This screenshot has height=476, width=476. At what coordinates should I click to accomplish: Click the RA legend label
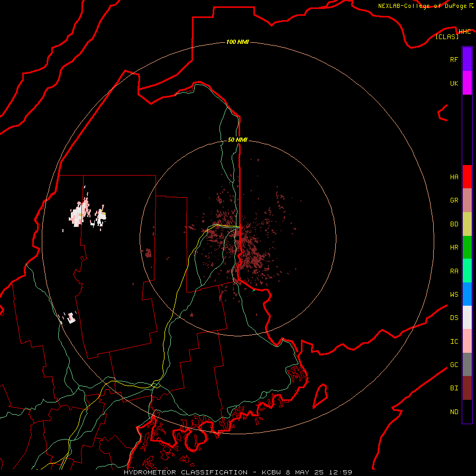tap(454, 271)
